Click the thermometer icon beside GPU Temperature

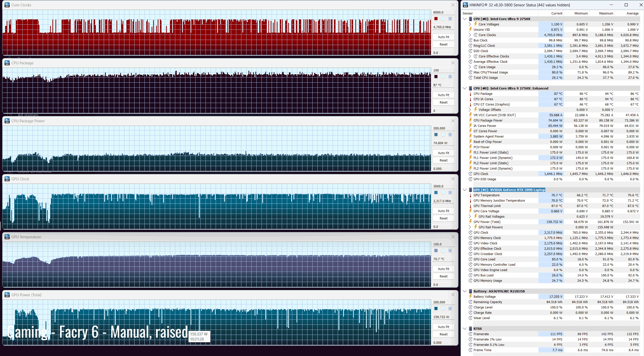coord(471,195)
